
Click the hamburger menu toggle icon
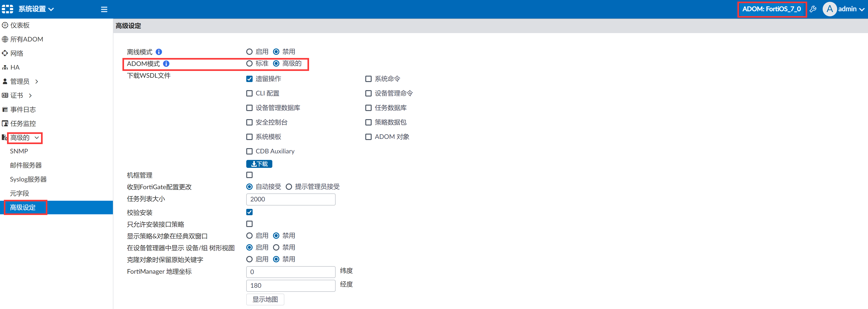(x=104, y=10)
